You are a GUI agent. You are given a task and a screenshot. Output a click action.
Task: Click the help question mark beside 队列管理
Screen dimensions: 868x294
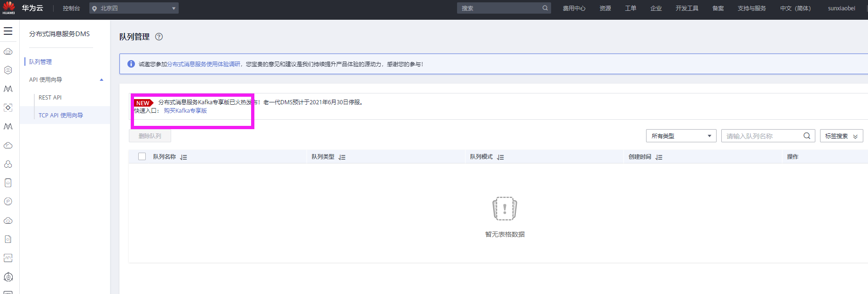pos(159,37)
